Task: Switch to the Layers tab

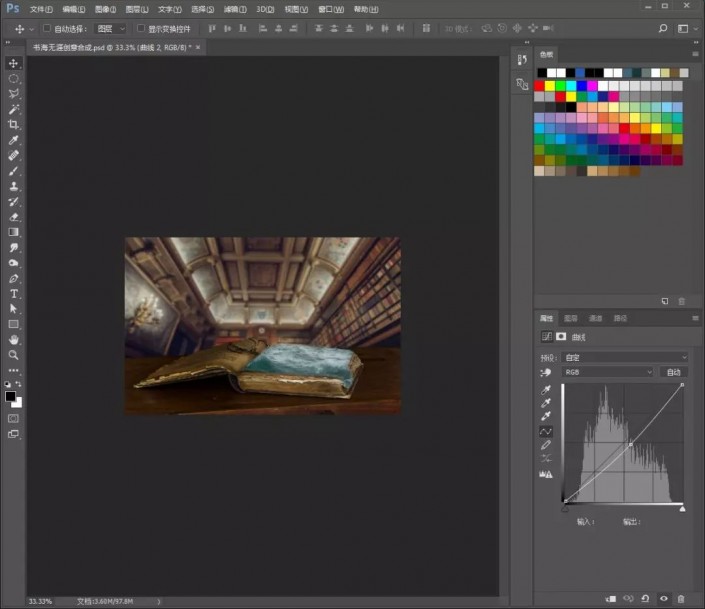Action: pyautogui.click(x=571, y=318)
